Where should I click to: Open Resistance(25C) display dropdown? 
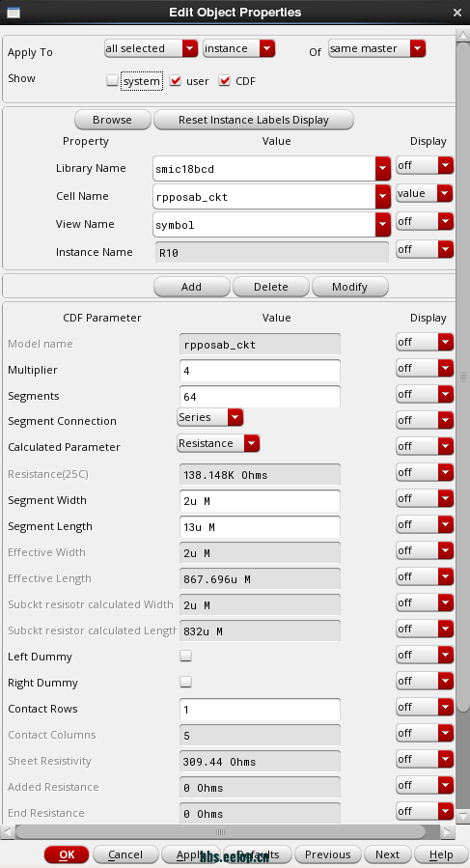point(425,472)
